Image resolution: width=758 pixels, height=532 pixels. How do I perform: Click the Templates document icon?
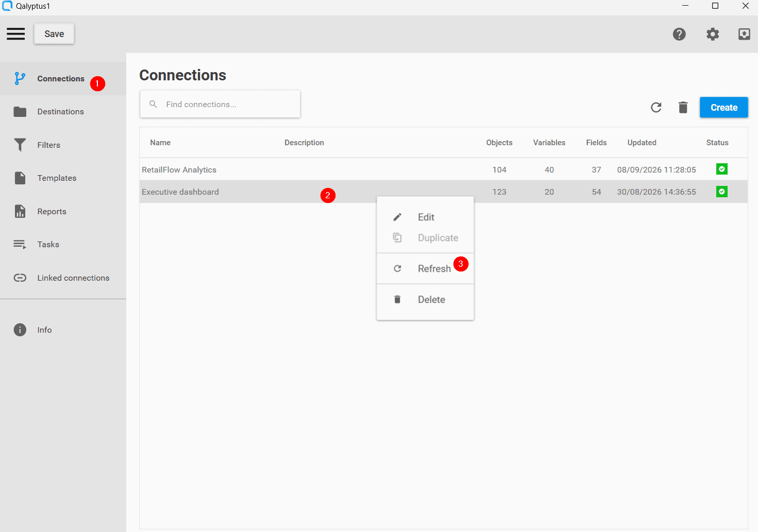click(20, 178)
